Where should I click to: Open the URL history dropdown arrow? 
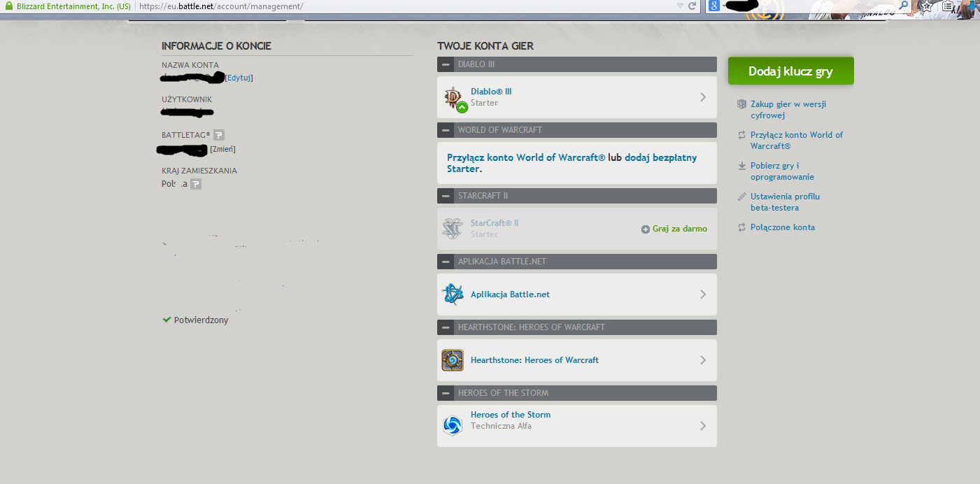680,6
